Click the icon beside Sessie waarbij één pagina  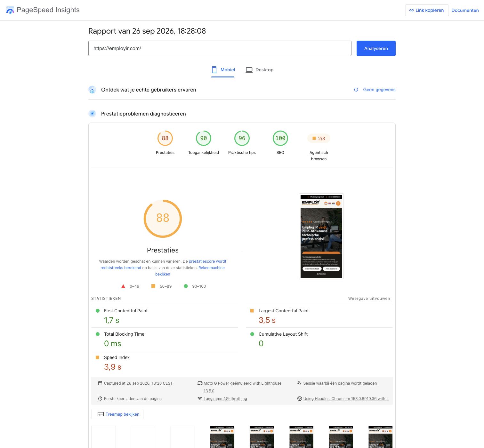[x=299, y=383]
